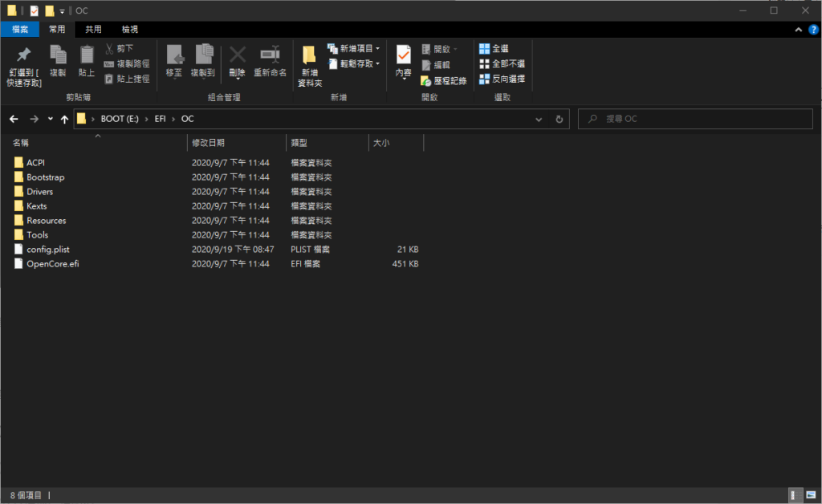Switch to large icons view toggle
Screen dimensions: 822x504
810,495
